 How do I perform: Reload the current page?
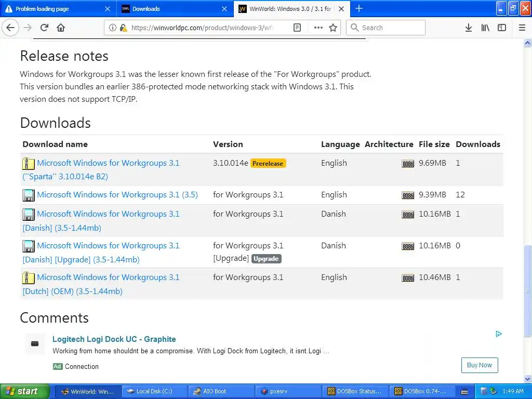click(44, 28)
